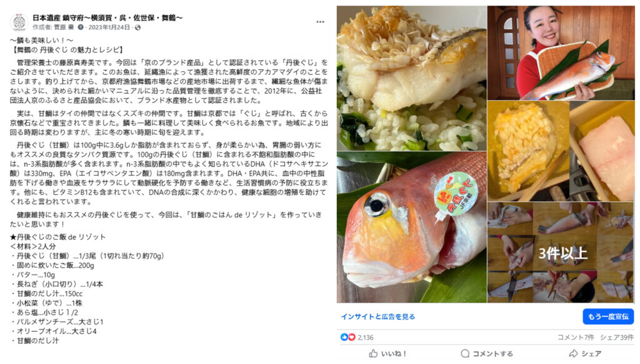This screenshot has width=640, height=364.
Task: Click the speech bubble コメントする icon
Action: 465,353
